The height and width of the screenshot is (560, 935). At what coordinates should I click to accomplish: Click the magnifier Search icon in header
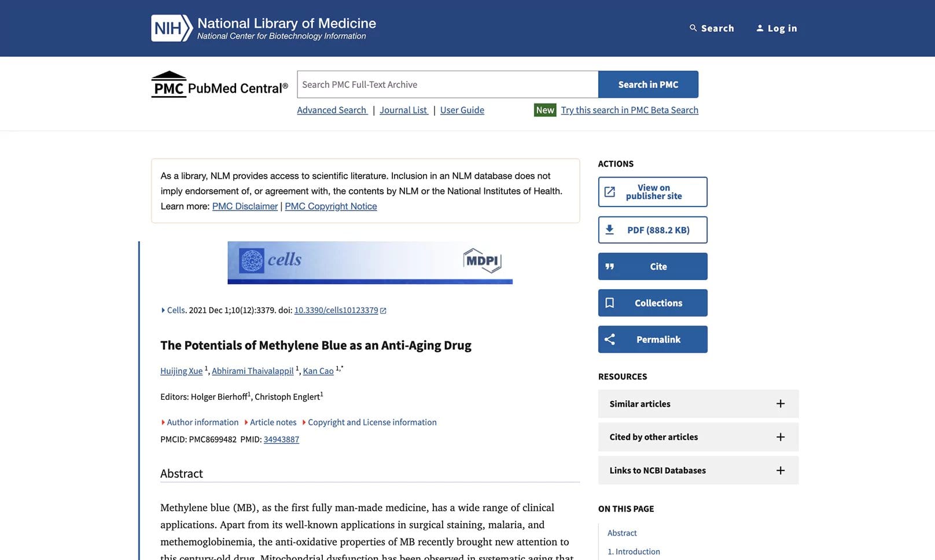point(693,28)
